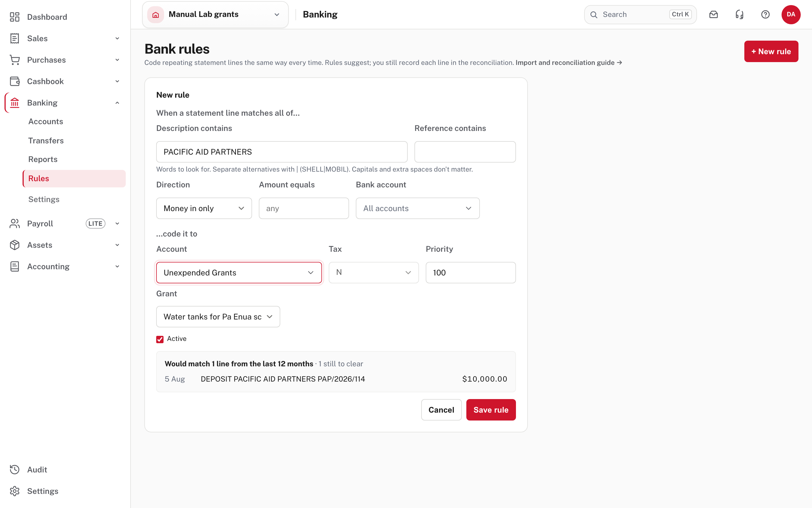Click the Manual Lab grants home icon

(x=155, y=14)
